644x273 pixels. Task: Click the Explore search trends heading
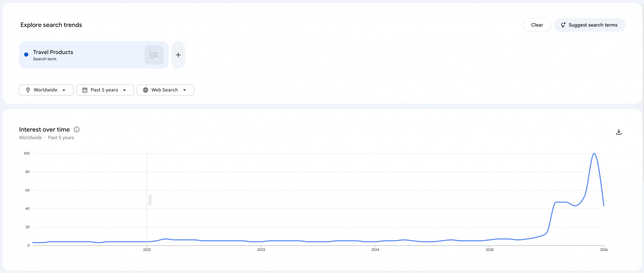(51, 25)
